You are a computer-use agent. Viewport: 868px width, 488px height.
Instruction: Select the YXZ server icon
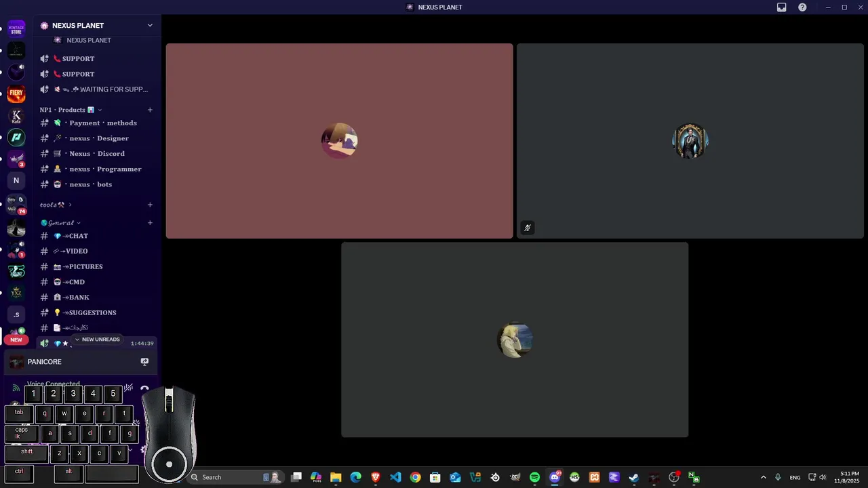[x=16, y=292]
